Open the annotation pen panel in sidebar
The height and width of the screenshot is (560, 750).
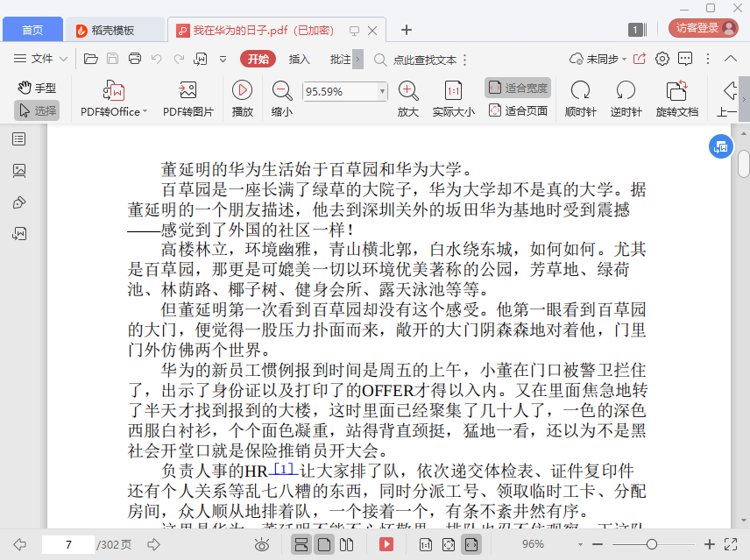(x=19, y=202)
